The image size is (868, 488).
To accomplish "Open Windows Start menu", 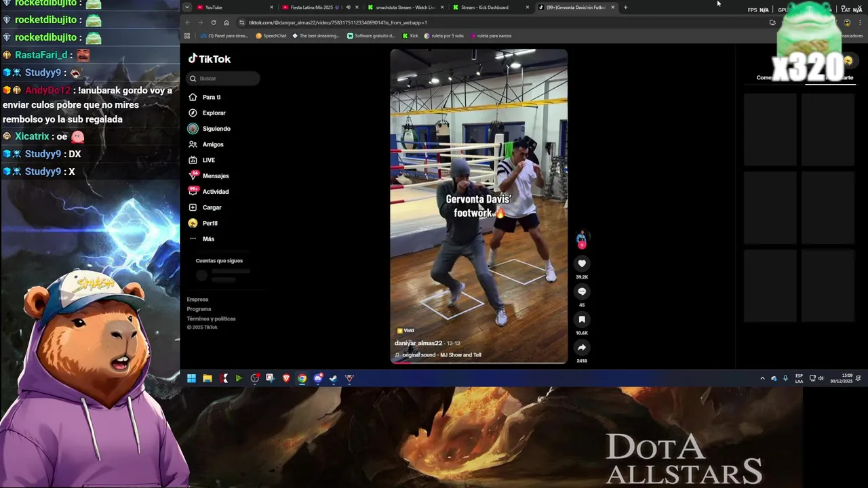I will 191,378.
